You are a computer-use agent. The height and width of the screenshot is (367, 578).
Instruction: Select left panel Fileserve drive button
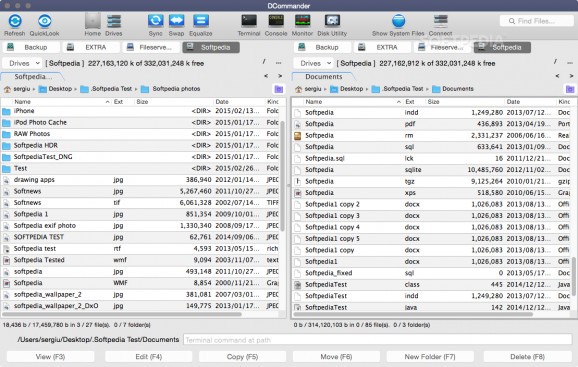[151, 47]
